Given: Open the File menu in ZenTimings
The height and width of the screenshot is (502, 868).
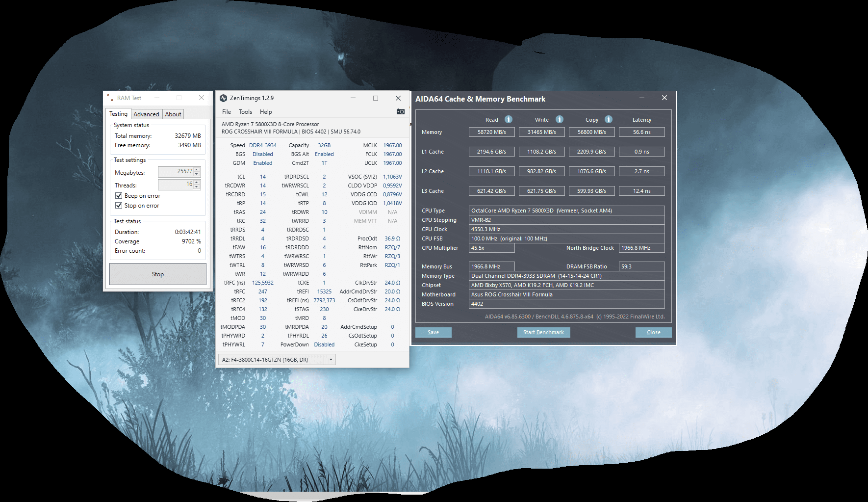Looking at the screenshot, I should click(227, 112).
